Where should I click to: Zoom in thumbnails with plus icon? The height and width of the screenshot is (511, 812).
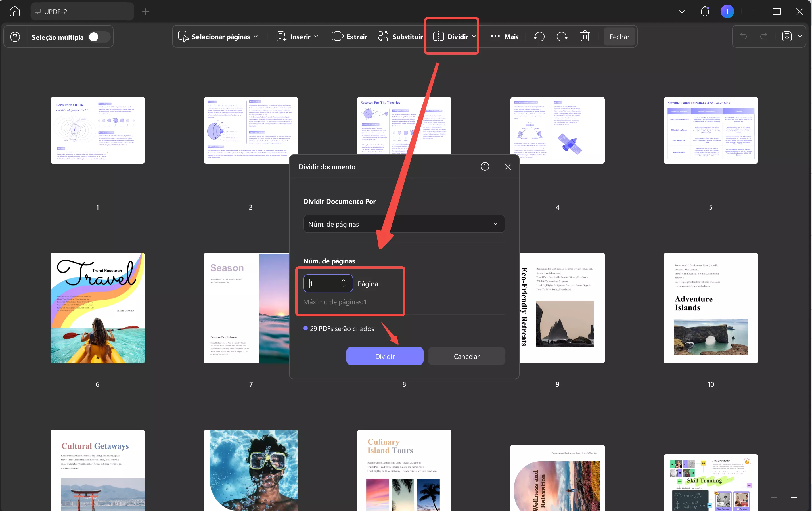[x=794, y=498]
